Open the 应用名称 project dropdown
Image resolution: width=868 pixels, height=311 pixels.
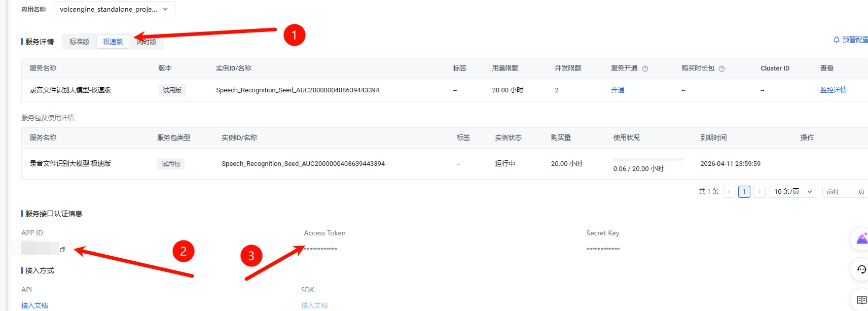tap(114, 9)
